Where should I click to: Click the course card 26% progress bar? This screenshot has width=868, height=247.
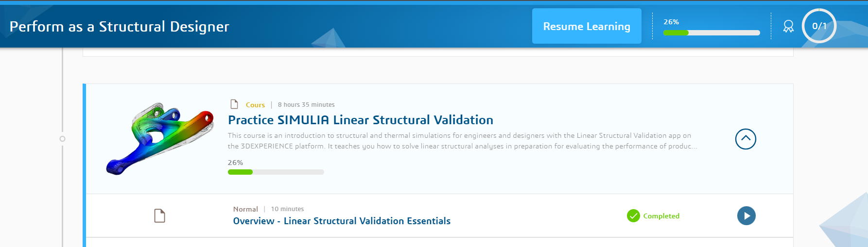276,172
